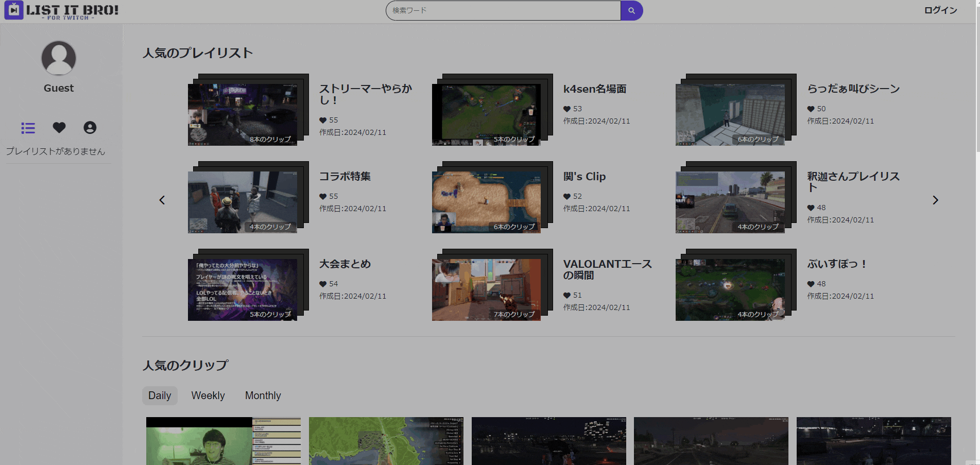Image resolution: width=980 pixels, height=465 pixels.
Task: Select the Daily tab
Action: [160, 395]
